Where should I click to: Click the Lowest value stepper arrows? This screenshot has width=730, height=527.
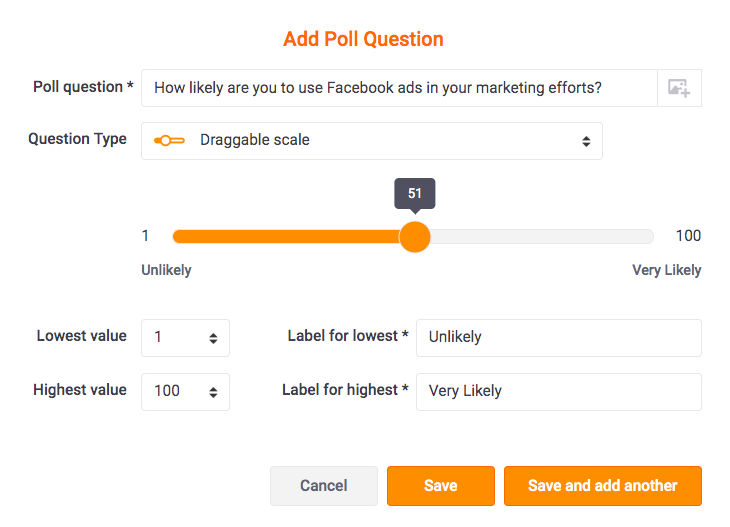point(213,338)
